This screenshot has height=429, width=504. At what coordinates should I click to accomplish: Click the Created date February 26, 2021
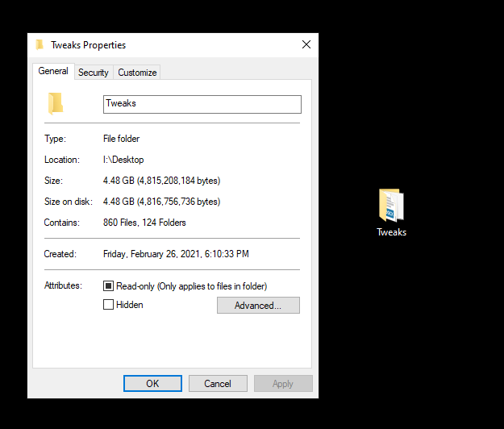pos(176,254)
